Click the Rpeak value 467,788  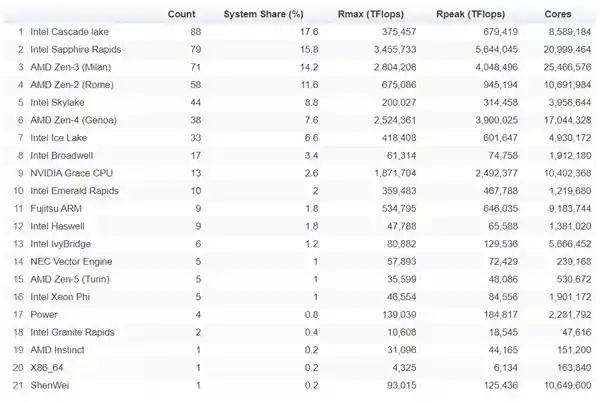tap(501, 190)
